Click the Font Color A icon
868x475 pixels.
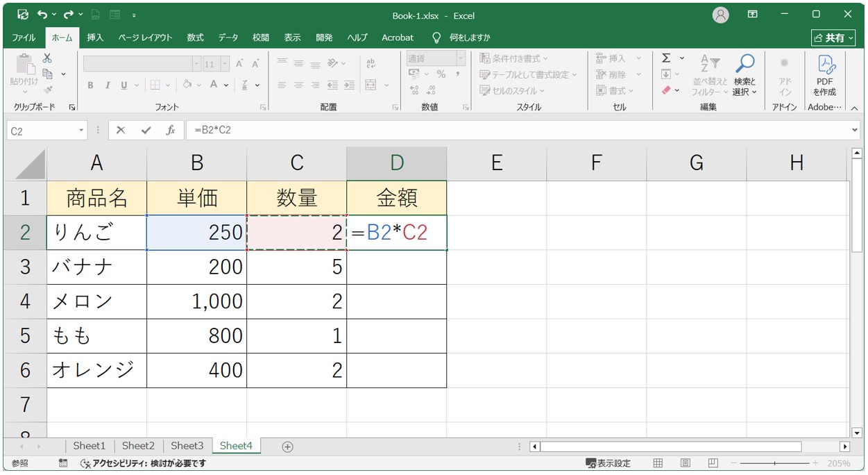pos(214,85)
